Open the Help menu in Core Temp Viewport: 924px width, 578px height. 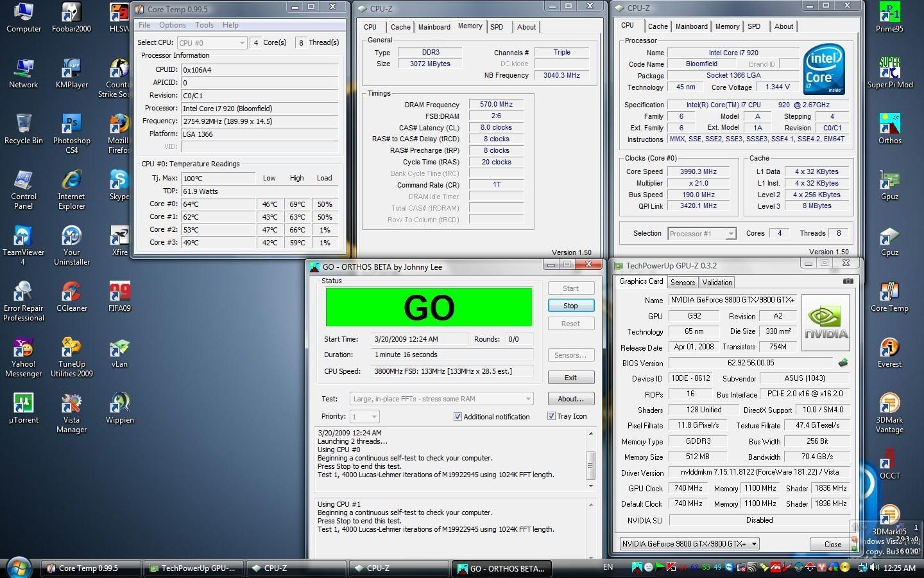(x=230, y=25)
